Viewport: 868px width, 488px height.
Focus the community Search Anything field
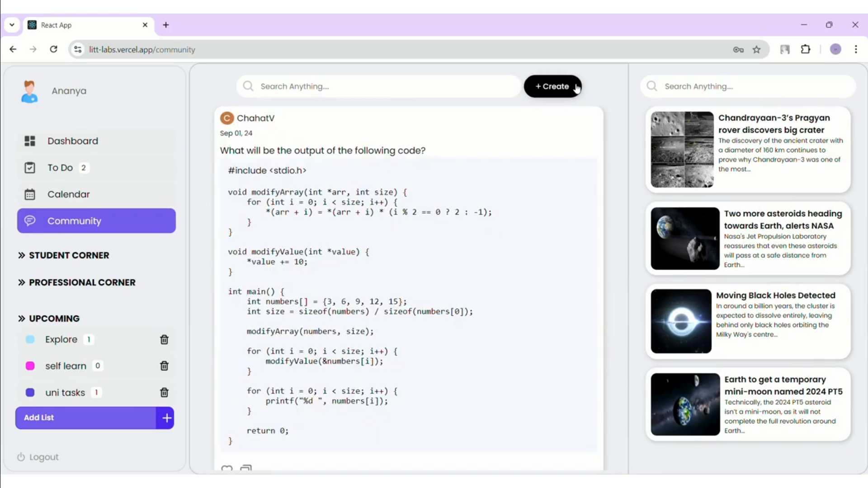point(380,86)
